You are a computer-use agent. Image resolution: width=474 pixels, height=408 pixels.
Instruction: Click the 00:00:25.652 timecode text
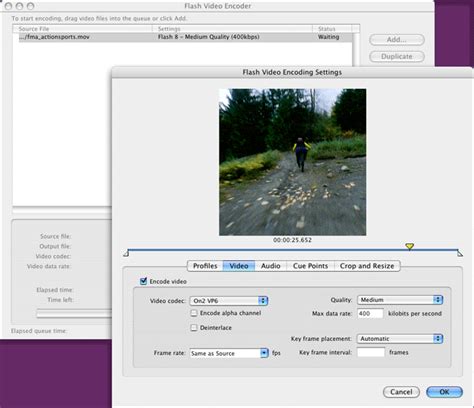(292, 240)
